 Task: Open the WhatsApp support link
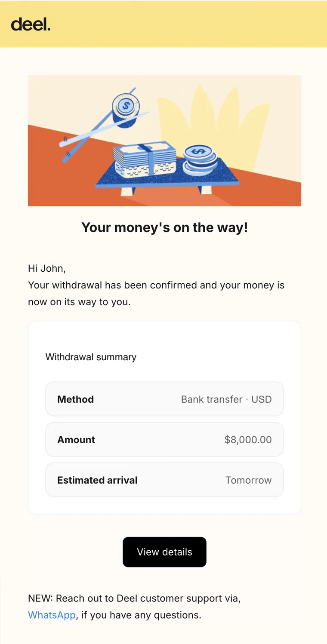tap(52, 615)
